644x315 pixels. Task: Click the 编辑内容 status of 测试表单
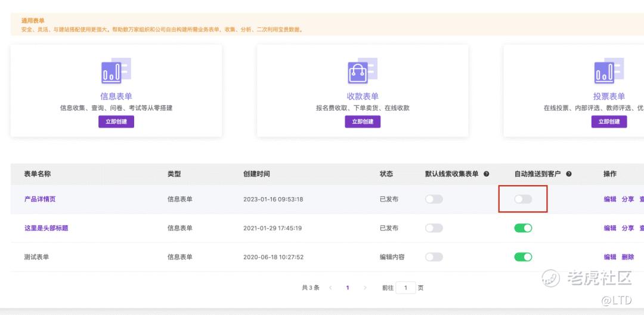click(x=392, y=257)
